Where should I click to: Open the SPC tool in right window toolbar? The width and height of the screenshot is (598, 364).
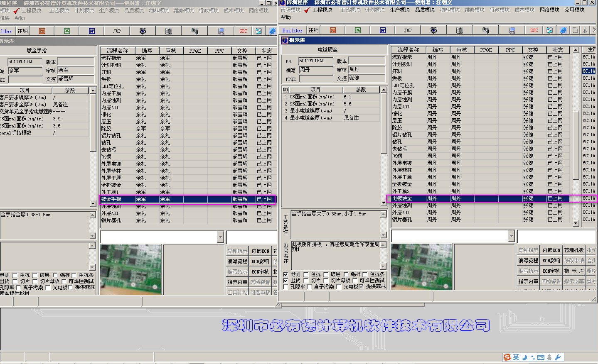[x=534, y=30]
